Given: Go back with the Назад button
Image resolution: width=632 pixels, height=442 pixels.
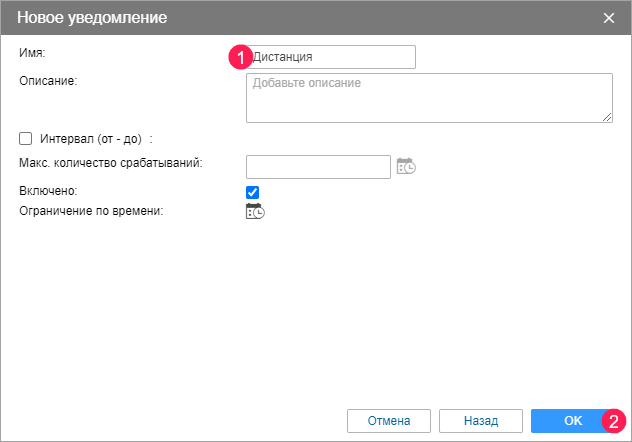Looking at the screenshot, I should pyautogui.click(x=481, y=420).
